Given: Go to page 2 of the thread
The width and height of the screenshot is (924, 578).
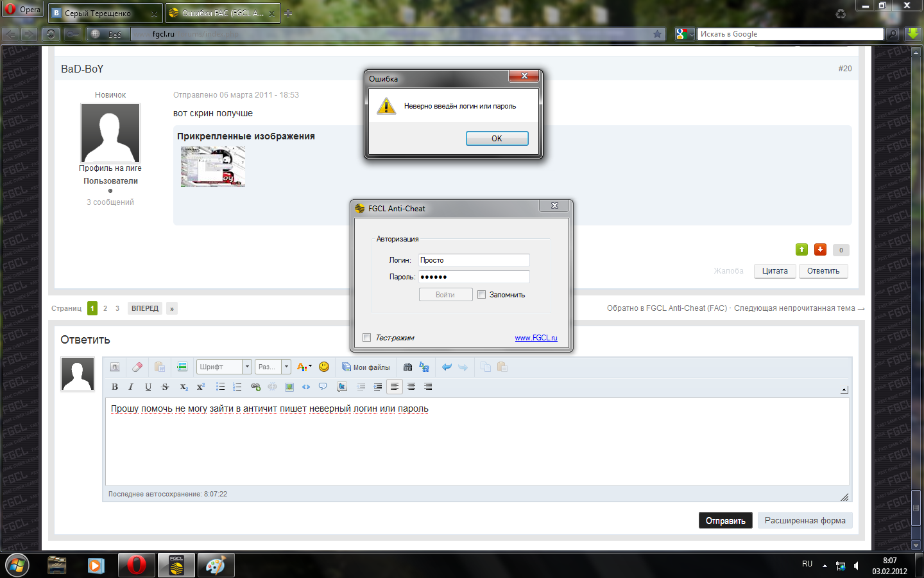Looking at the screenshot, I should [105, 308].
